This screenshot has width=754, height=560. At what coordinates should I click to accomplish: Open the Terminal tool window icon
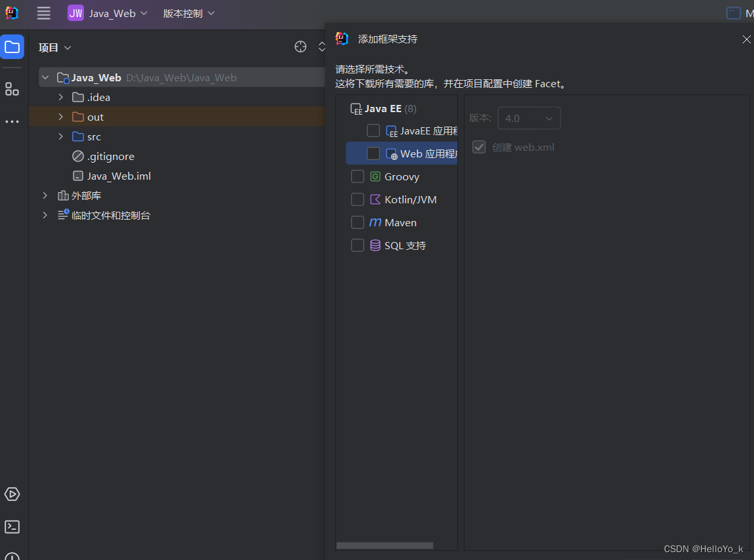(12, 527)
